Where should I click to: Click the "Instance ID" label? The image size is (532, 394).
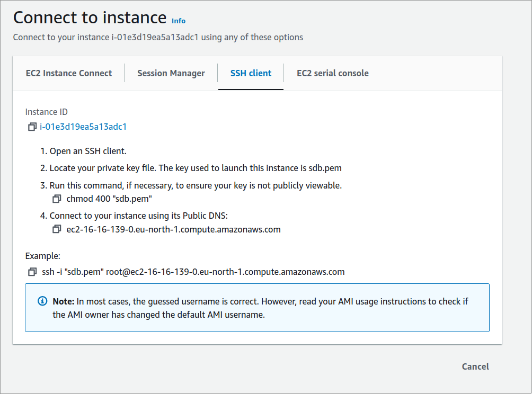tap(47, 112)
